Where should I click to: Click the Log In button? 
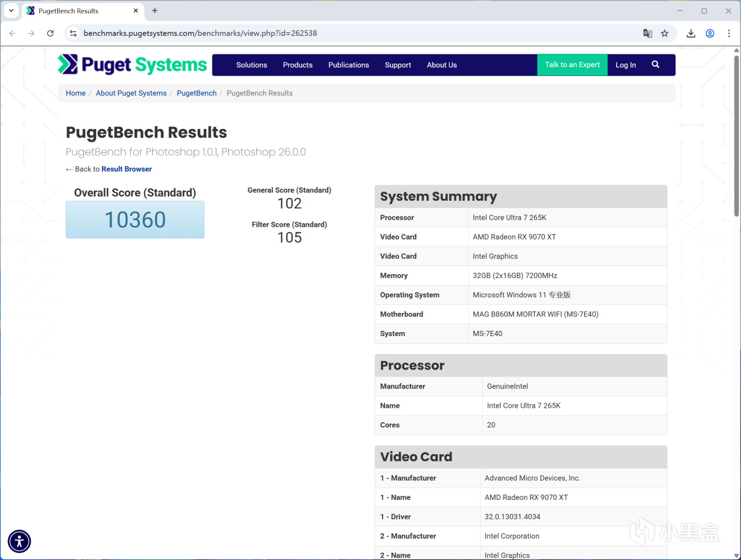pyautogui.click(x=626, y=65)
